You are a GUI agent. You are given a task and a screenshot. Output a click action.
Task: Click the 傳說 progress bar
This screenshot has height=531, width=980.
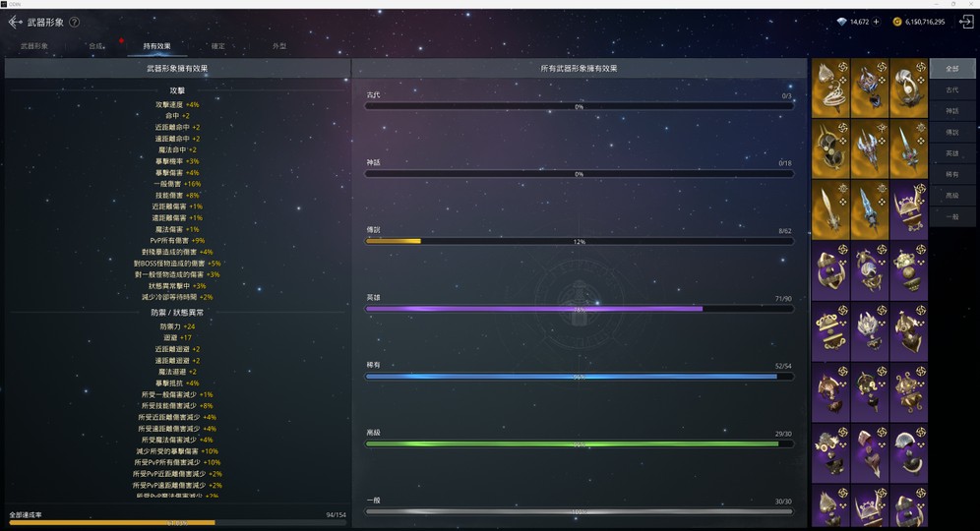pos(579,241)
